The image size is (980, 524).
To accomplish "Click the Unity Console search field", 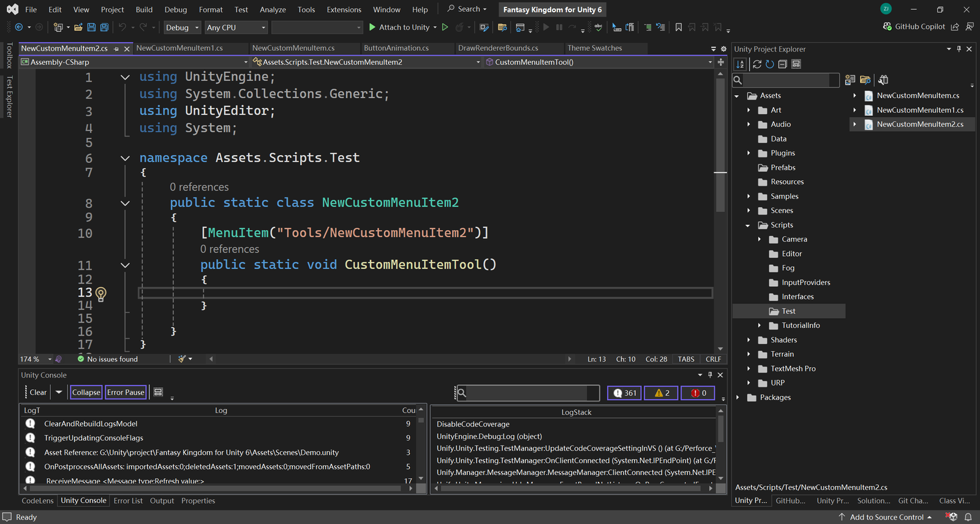I will click(527, 393).
